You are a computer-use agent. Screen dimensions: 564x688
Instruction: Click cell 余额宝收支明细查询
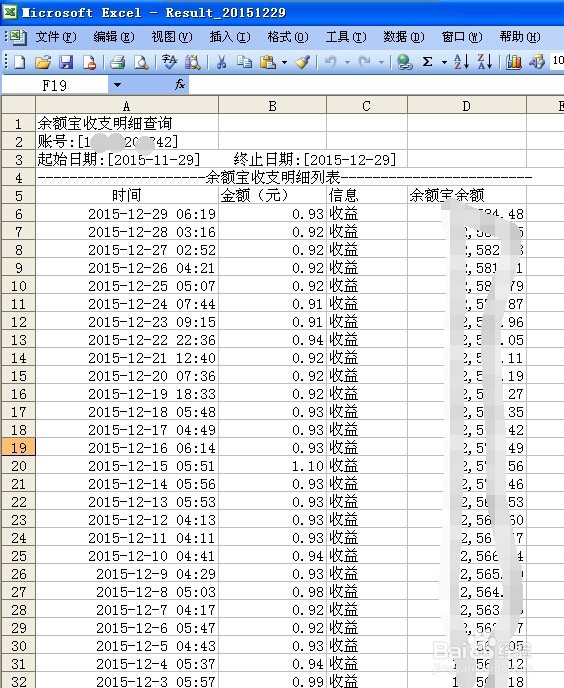127,124
